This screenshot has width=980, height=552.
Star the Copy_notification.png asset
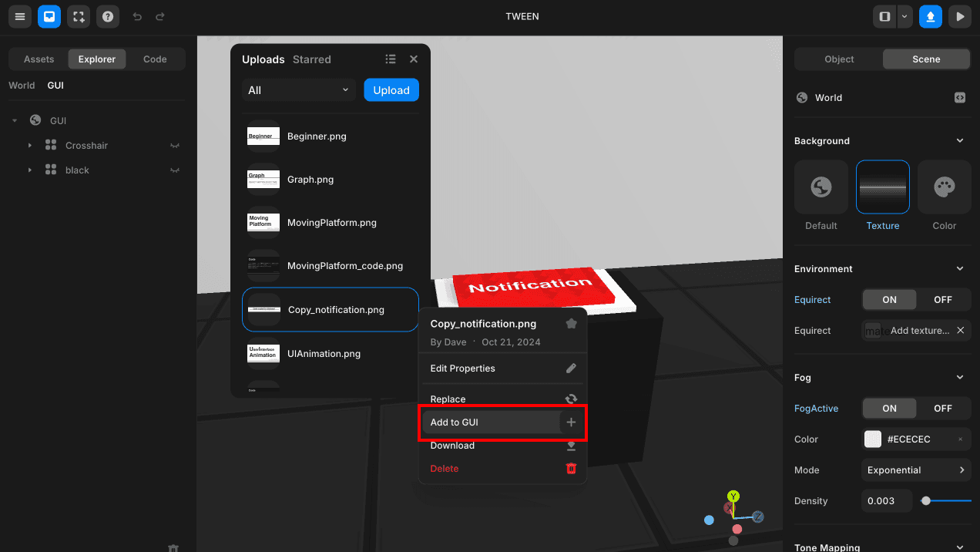click(571, 324)
